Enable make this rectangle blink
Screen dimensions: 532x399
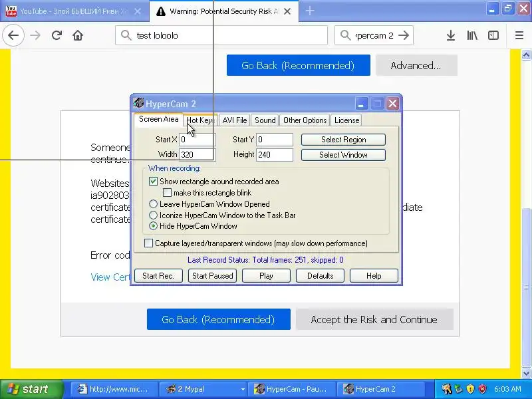pos(167,193)
